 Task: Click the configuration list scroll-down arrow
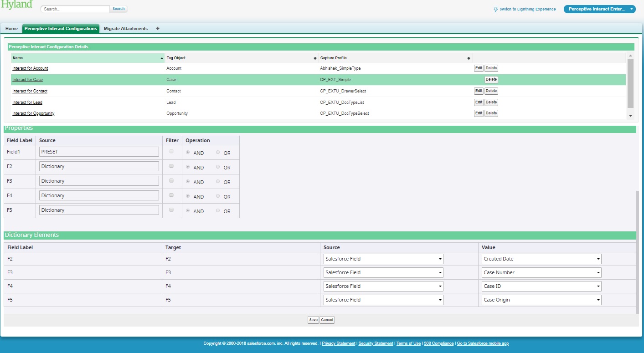click(x=631, y=116)
